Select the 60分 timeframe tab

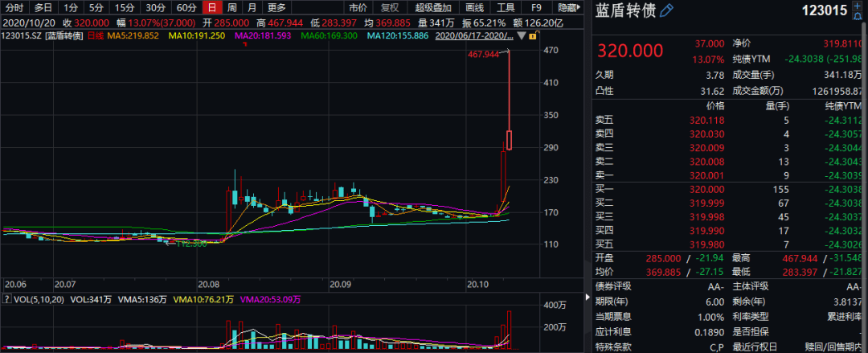pos(186,7)
